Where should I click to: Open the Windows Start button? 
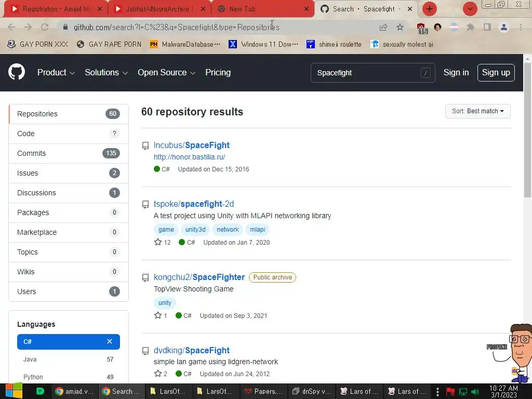tap(14, 391)
